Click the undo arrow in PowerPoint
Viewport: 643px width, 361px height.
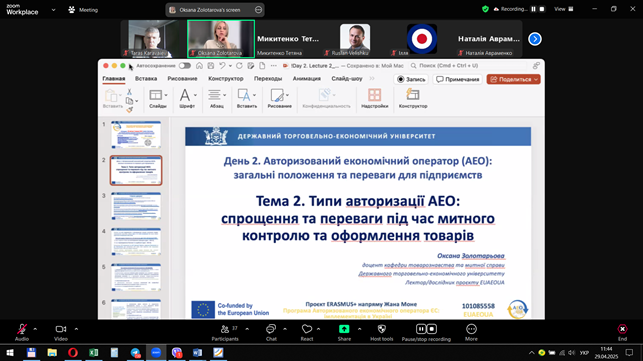click(222, 66)
